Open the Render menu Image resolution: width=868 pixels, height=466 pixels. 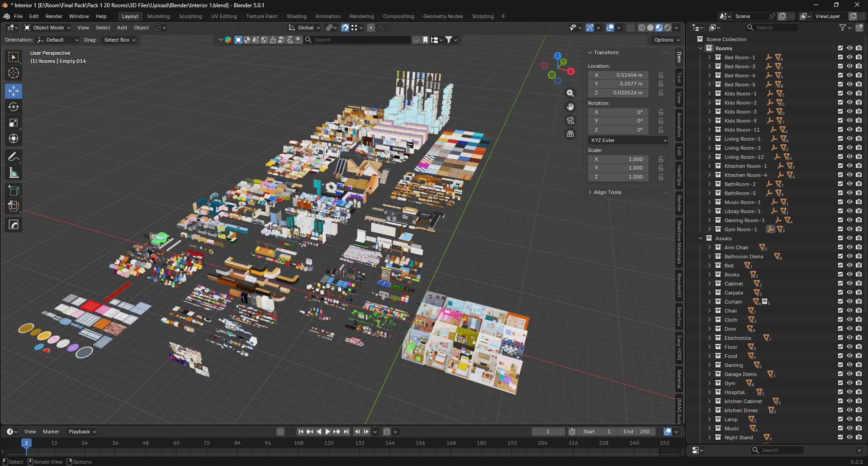click(x=54, y=16)
